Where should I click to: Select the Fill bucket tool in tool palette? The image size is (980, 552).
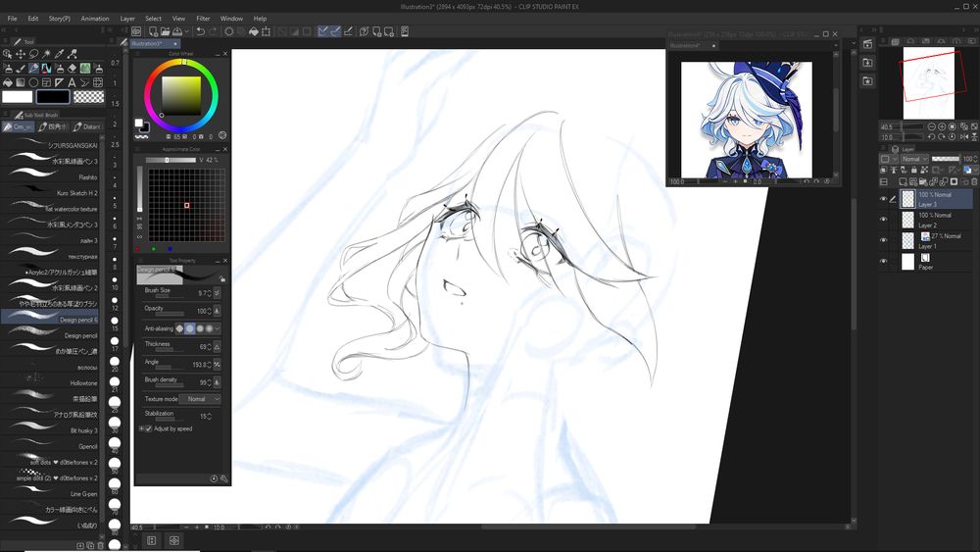8,82
